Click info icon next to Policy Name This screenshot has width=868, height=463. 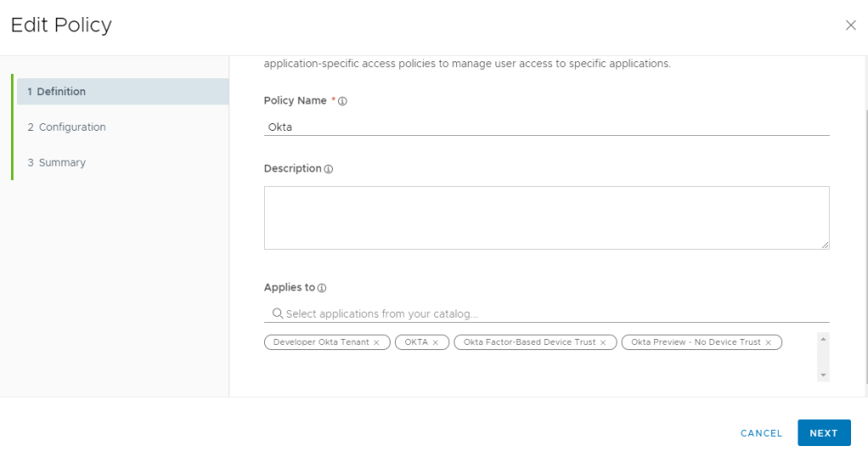(x=343, y=101)
